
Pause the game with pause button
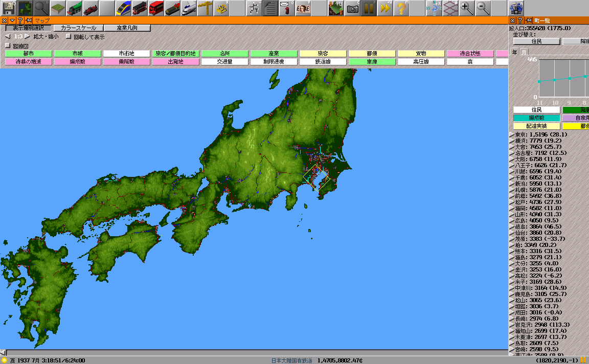tap(369, 8)
